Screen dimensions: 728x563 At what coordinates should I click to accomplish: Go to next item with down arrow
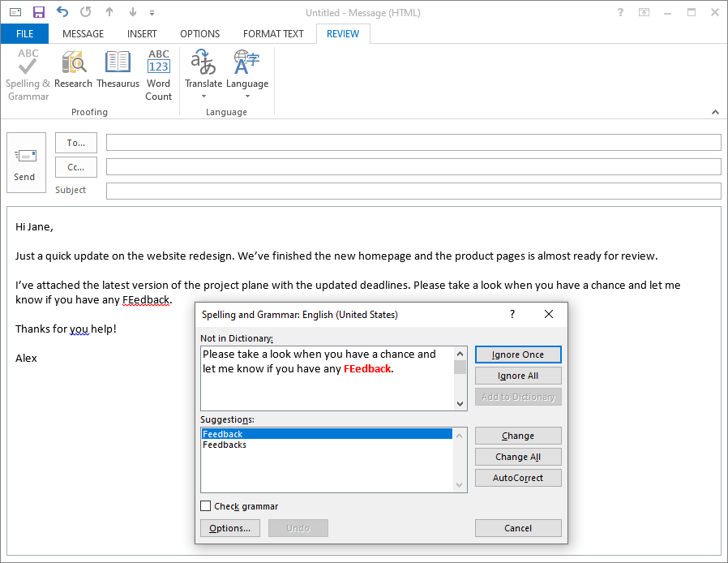coord(133,12)
